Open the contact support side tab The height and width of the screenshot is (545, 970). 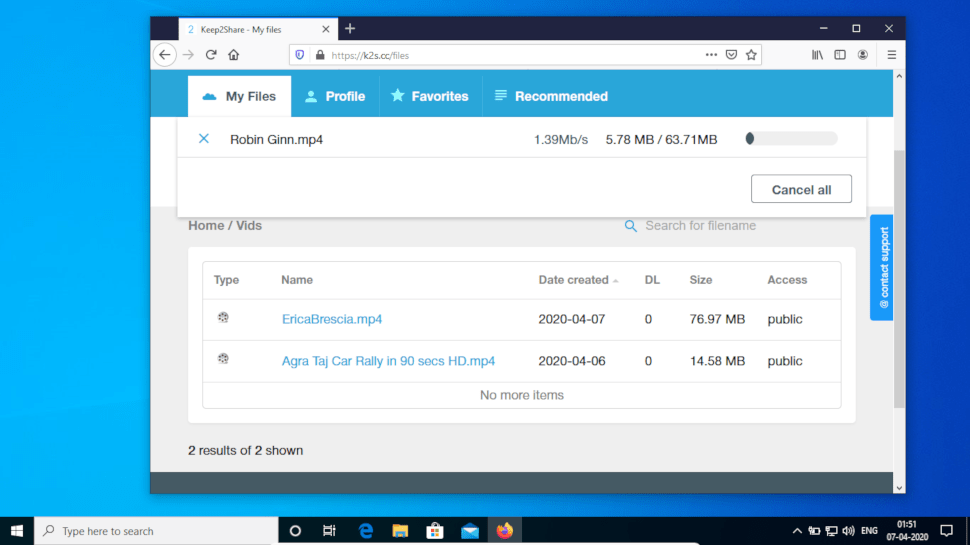coord(882,267)
